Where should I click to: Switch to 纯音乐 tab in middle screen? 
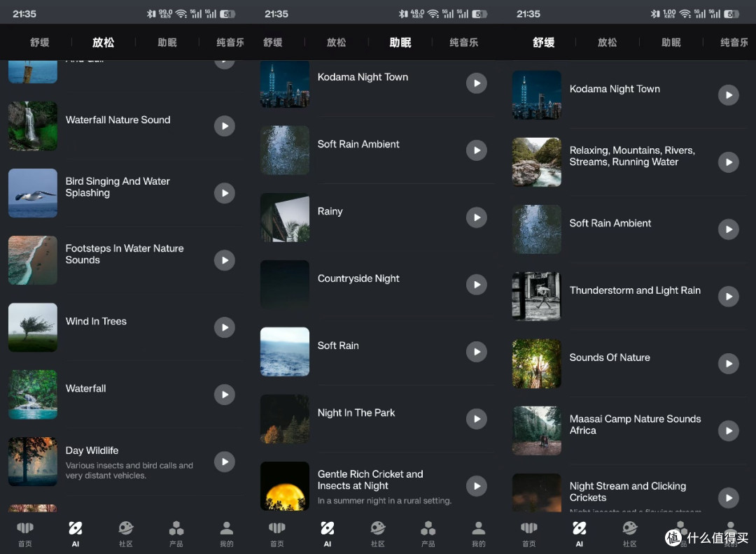(464, 43)
